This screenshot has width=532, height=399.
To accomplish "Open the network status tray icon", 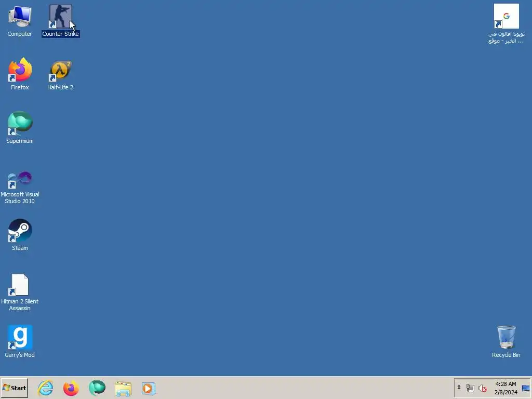I will (470, 388).
